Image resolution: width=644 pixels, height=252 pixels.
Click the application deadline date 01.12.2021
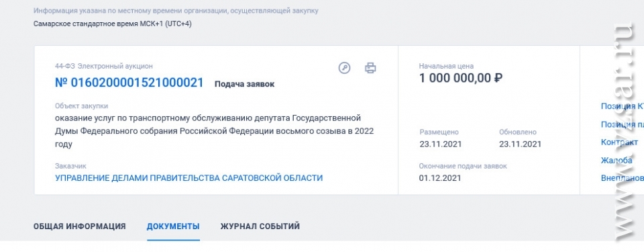coord(440,178)
